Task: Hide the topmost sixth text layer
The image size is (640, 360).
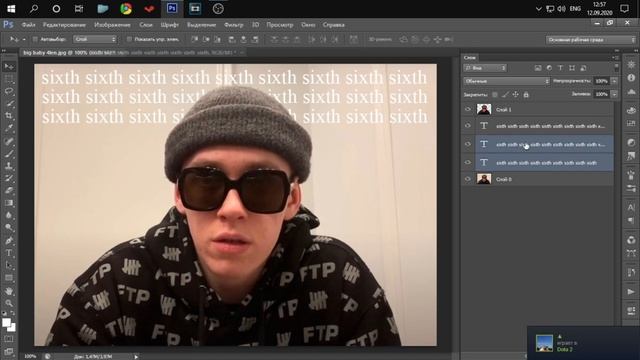Action: click(468, 126)
